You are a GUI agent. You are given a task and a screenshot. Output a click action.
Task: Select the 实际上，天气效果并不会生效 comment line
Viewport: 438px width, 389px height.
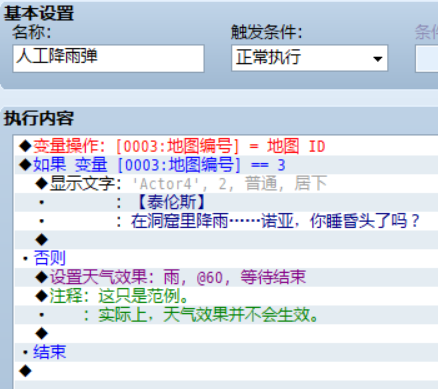tap(227, 314)
